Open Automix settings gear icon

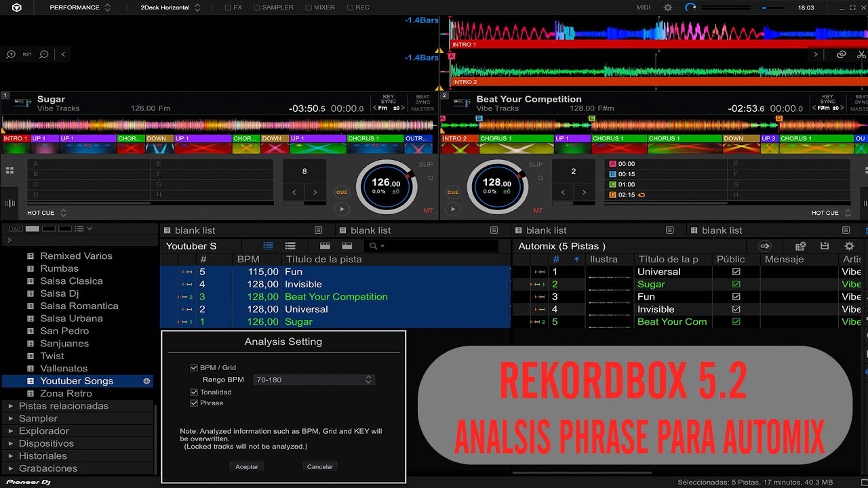click(849, 246)
